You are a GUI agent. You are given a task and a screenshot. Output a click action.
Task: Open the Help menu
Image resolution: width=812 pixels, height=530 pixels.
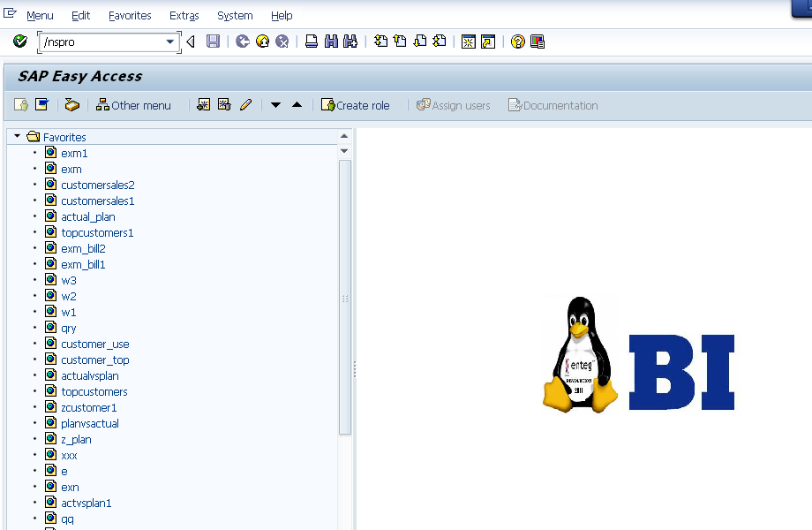[282, 16]
